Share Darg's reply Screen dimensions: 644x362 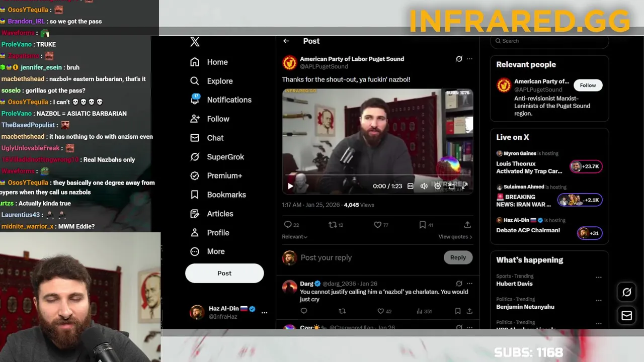(469, 311)
